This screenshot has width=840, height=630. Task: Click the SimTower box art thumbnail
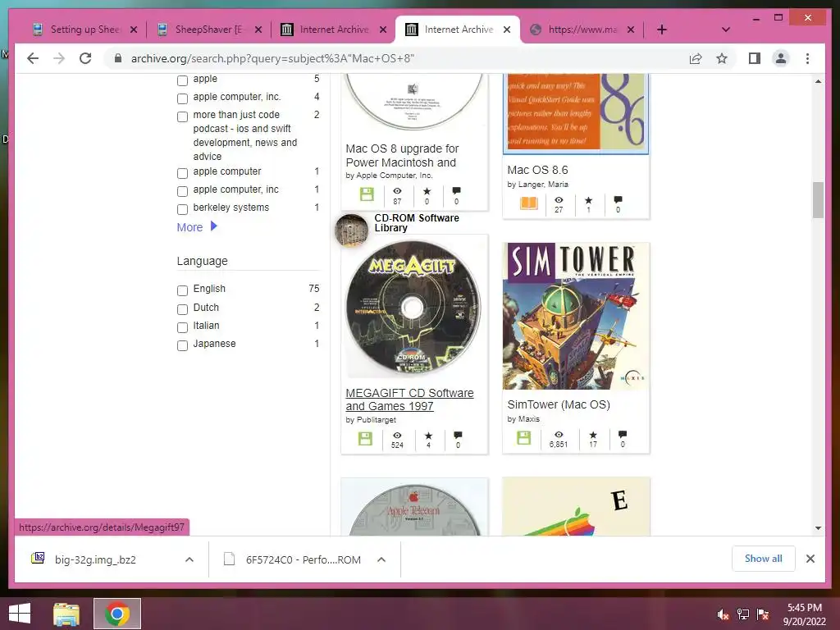[576, 316]
